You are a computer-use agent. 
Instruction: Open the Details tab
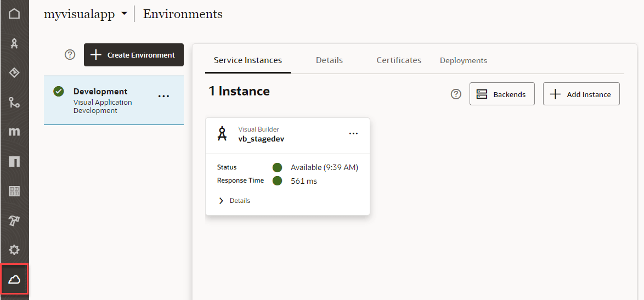click(329, 60)
